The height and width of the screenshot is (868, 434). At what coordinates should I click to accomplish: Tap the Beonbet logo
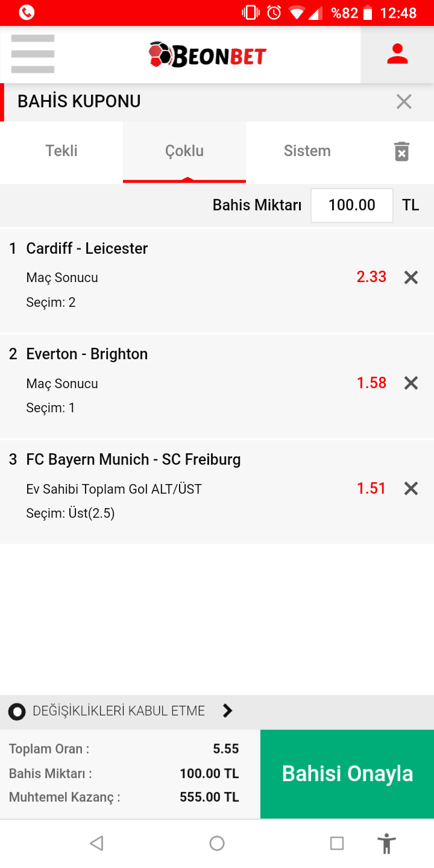point(207,55)
